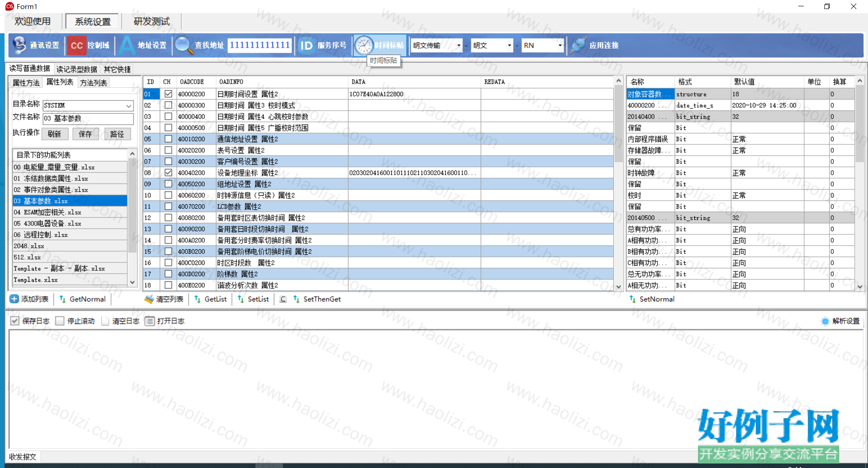Check the checkbox for row 02 40000300
Viewport: 868px width, 468px height.
pos(168,105)
